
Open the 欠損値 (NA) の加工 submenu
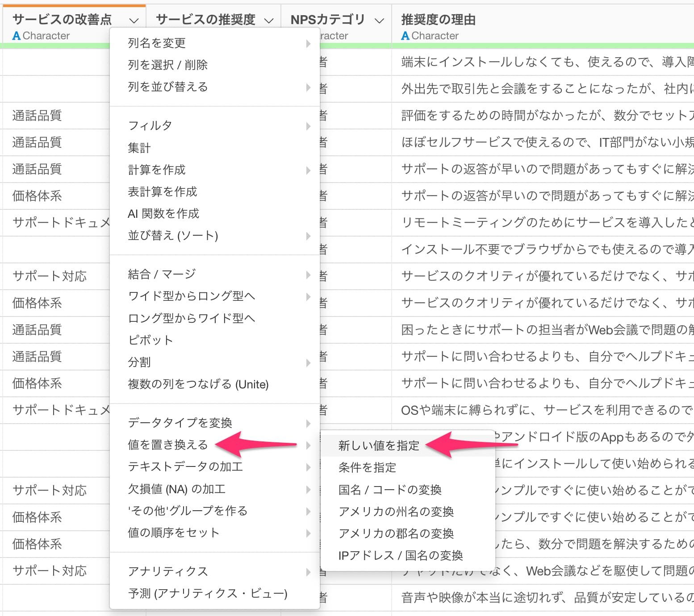[176, 489]
